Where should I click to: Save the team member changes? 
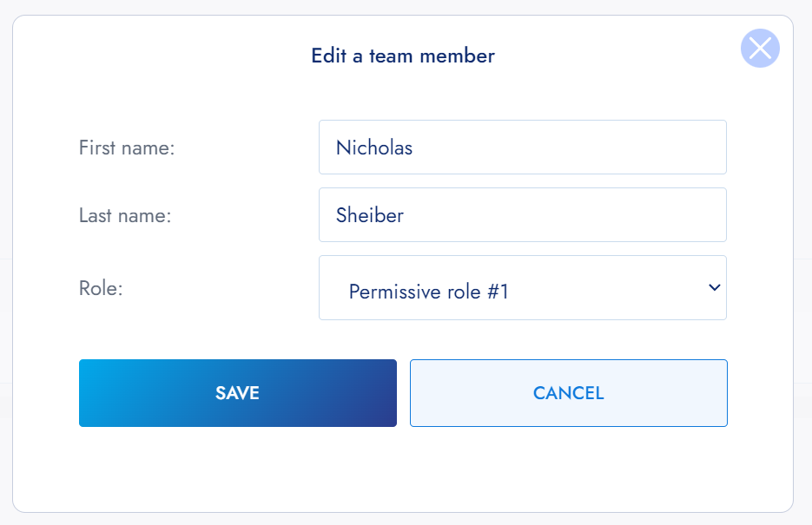[237, 393]
